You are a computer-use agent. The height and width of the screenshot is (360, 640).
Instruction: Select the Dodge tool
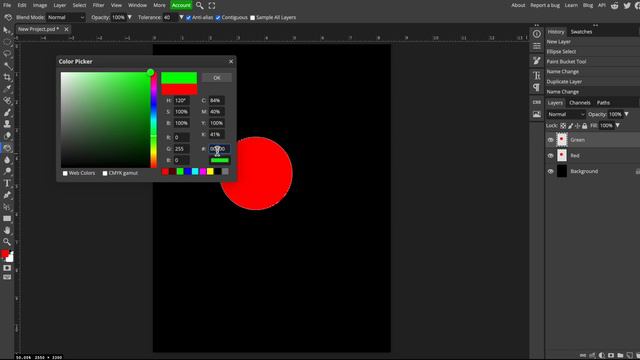(7, 171)
